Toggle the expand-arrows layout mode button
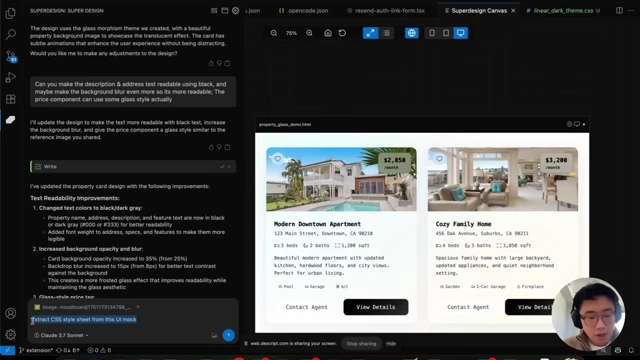Image resolution: width=640 pixels, height=360 pixels. (x=370, y=33)
